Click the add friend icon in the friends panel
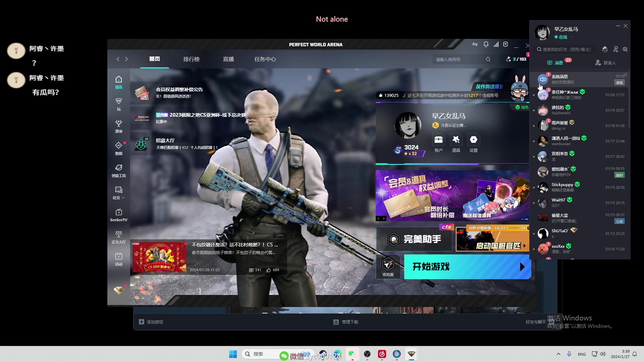Viewport: 644px width, 362px height. click(x=615, y=49)
